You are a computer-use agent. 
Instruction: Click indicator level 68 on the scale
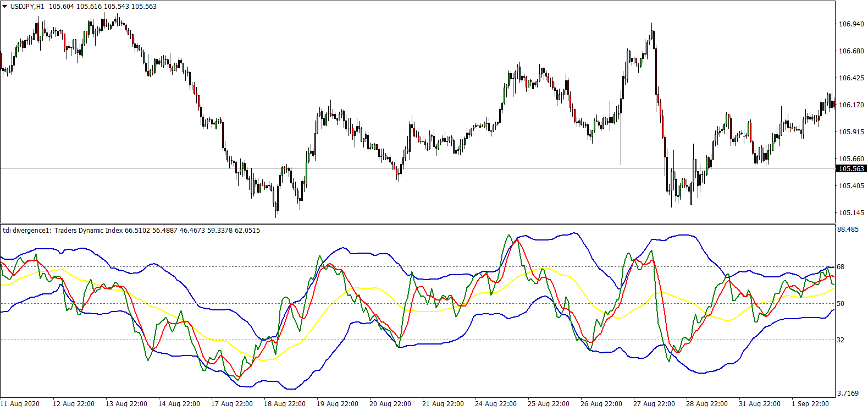(841, 267)
